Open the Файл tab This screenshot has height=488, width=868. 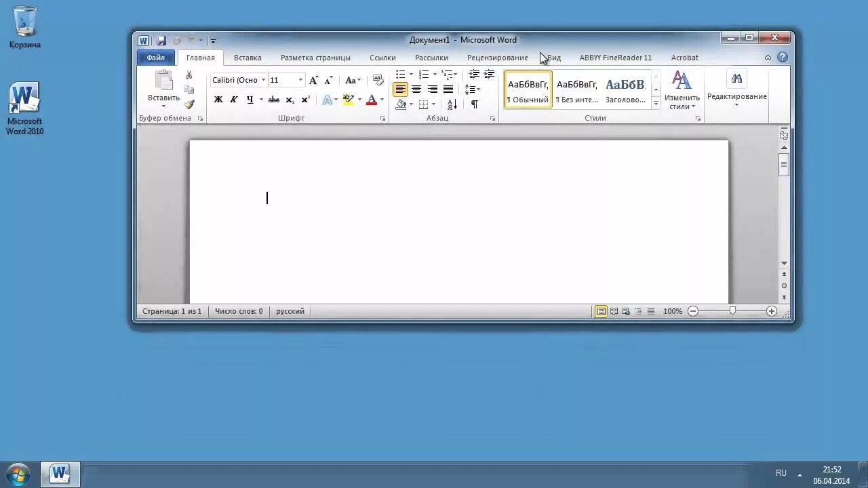(x=156, y=58)
